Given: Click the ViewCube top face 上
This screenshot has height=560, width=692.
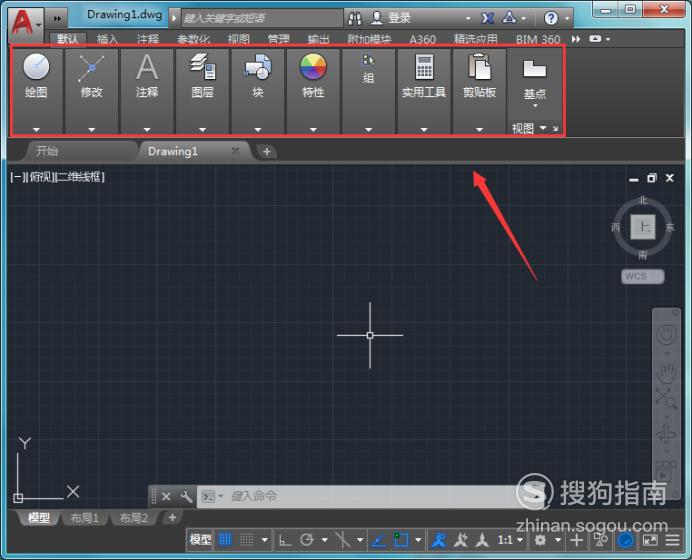Looking at the screenshot, I should 643,227.
